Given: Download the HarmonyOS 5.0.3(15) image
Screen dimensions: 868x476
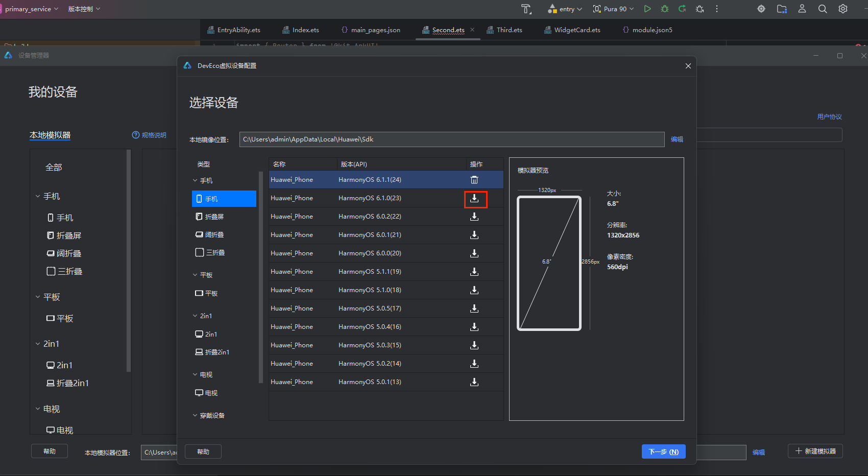Looking at the screenshot, I should pyautogui.click(x=474, y=345).
